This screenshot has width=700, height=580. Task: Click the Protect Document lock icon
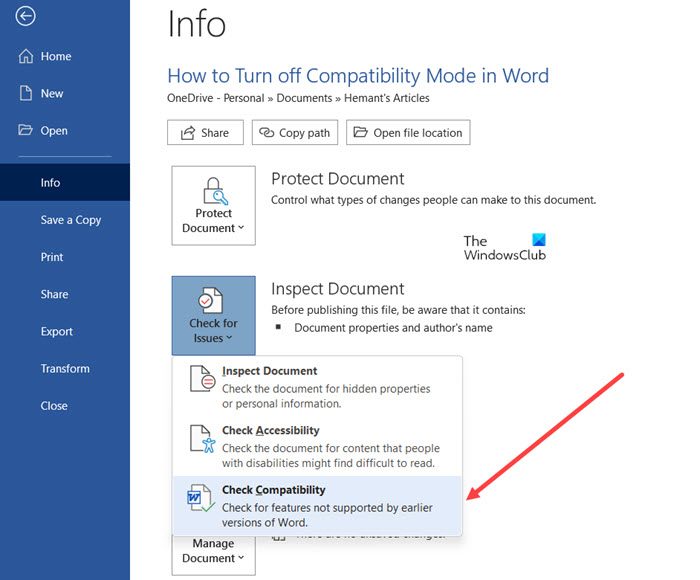(213, 191)
